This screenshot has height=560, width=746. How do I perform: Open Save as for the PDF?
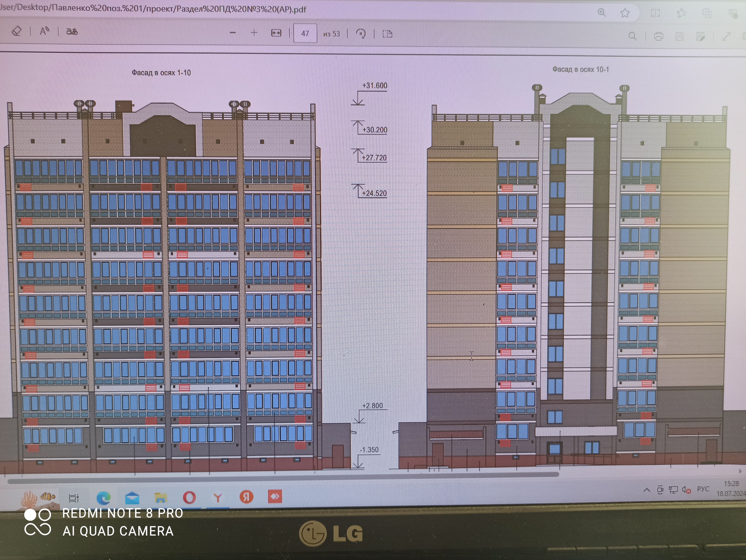coord(701,37)
